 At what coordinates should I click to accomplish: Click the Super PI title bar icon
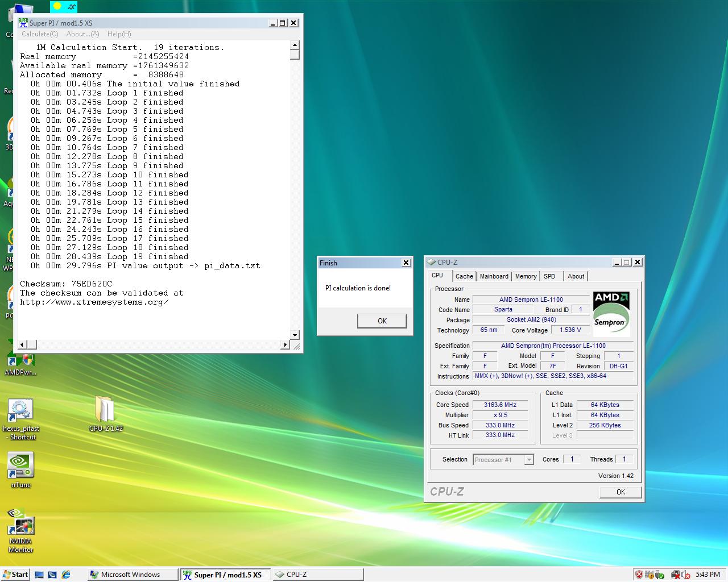point(23,23)
